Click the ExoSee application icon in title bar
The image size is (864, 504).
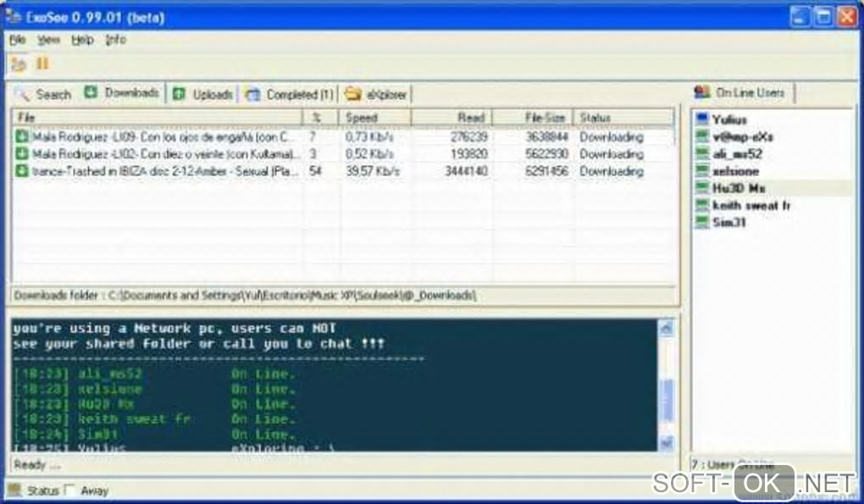[x=14, y=17]
